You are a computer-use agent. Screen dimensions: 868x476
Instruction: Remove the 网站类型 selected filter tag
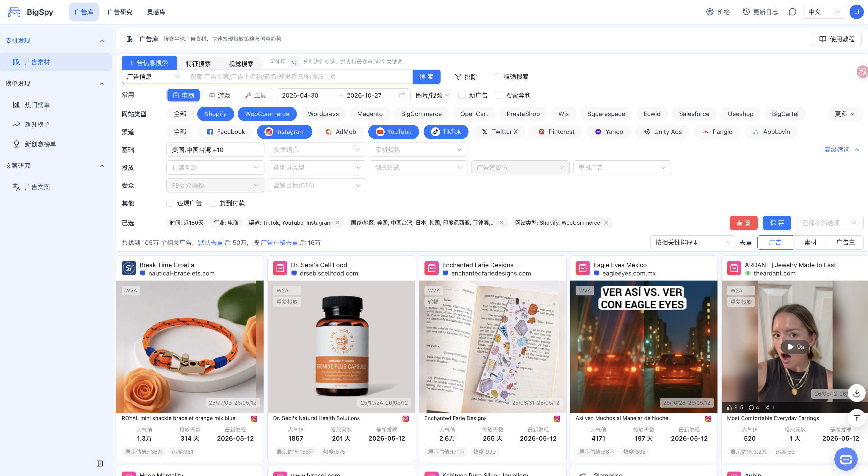606,223
